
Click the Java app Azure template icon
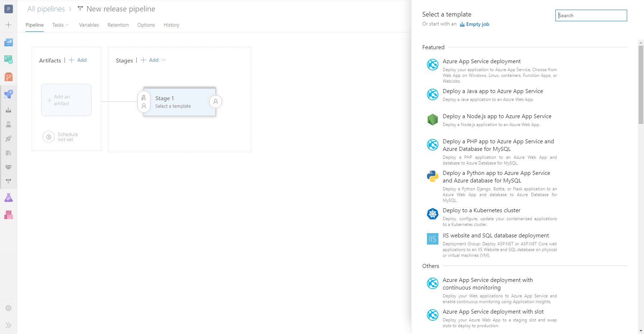(x=433, y=94)
